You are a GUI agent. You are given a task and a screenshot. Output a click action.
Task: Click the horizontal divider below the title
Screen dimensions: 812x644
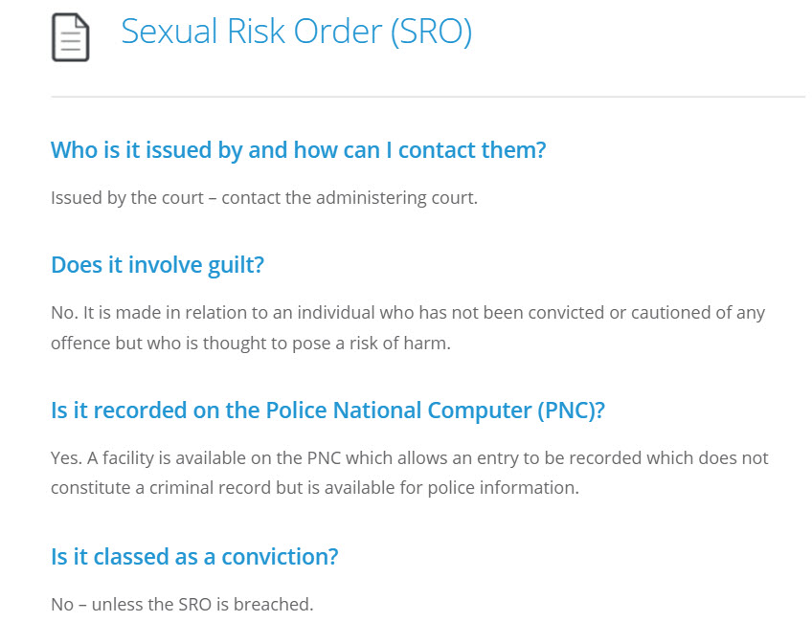tap(428, 97)
